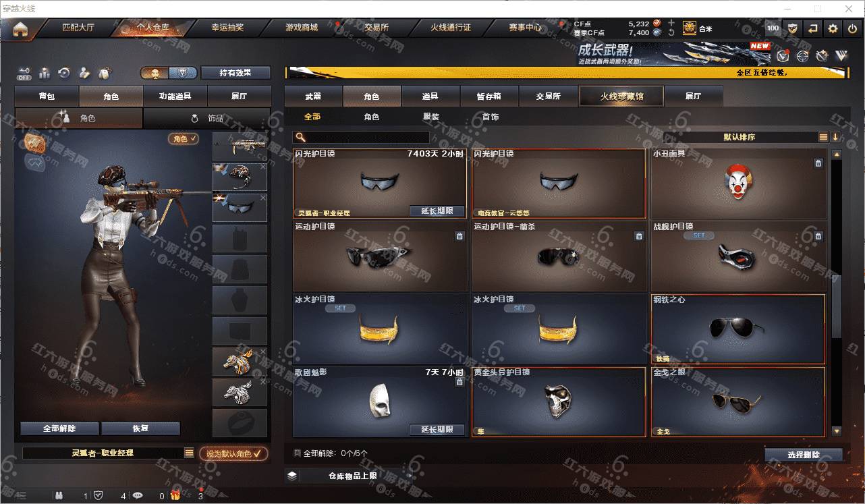Click the return arrow icon in the top bar
865x504 pixels.
pos(813,28)
